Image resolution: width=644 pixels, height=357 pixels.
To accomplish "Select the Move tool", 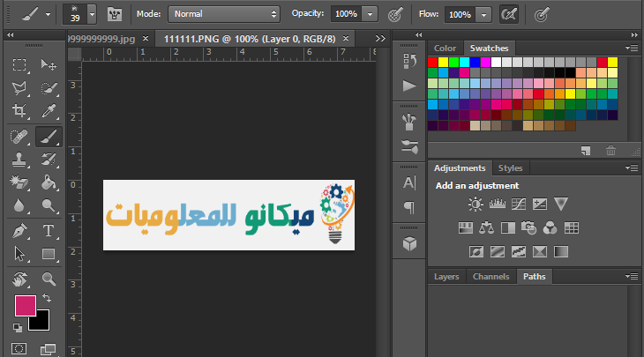I will 49,65.
